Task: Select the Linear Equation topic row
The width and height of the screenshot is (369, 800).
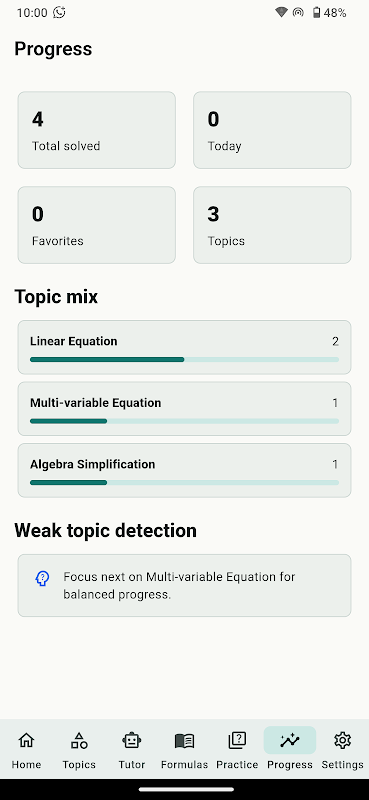Action: (x=184, y=347)
